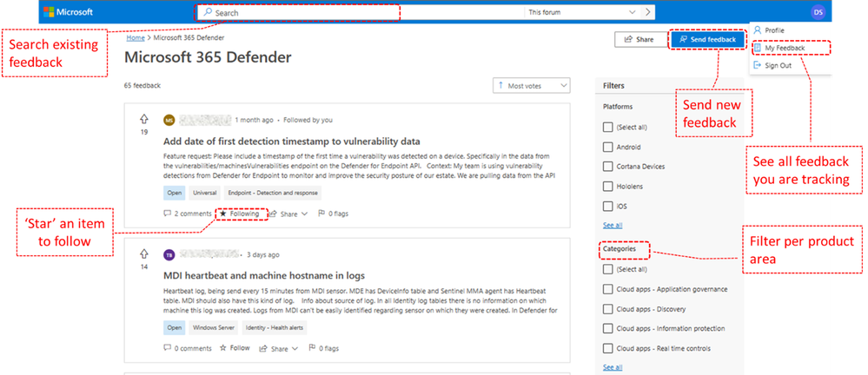Click the top Share button
Viewport: 868px width, 375px height.
640,40
